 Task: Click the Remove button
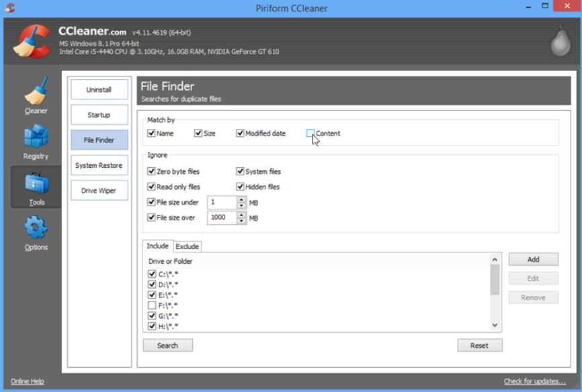point(534,297)
